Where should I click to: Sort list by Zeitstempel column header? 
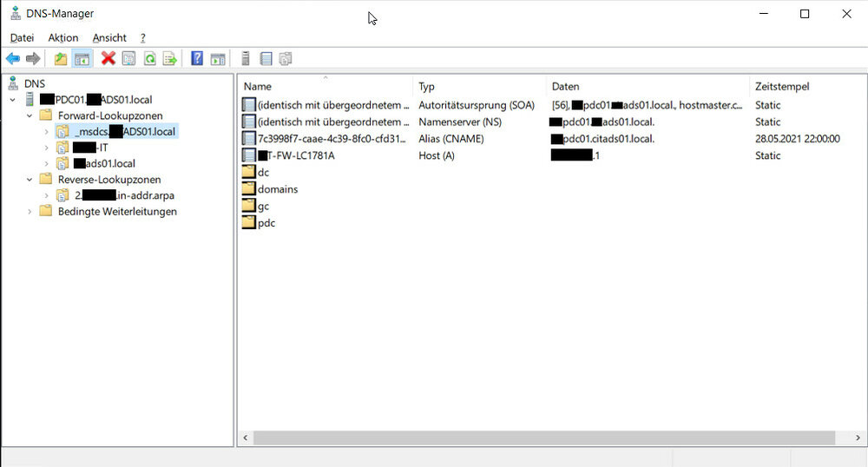click(x=781, y=87)
